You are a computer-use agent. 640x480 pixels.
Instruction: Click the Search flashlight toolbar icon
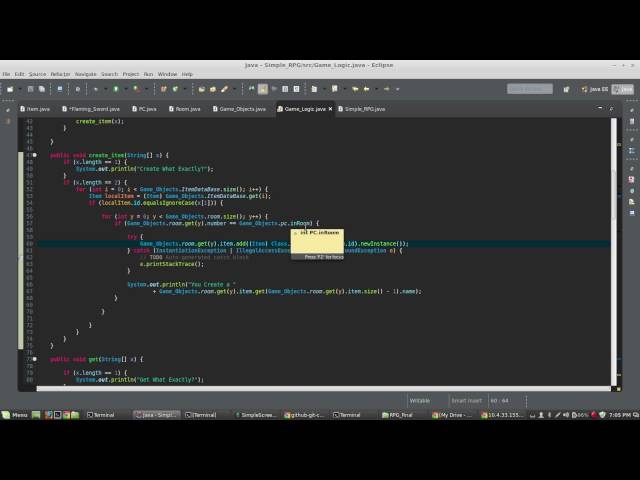tap(224, 89)
